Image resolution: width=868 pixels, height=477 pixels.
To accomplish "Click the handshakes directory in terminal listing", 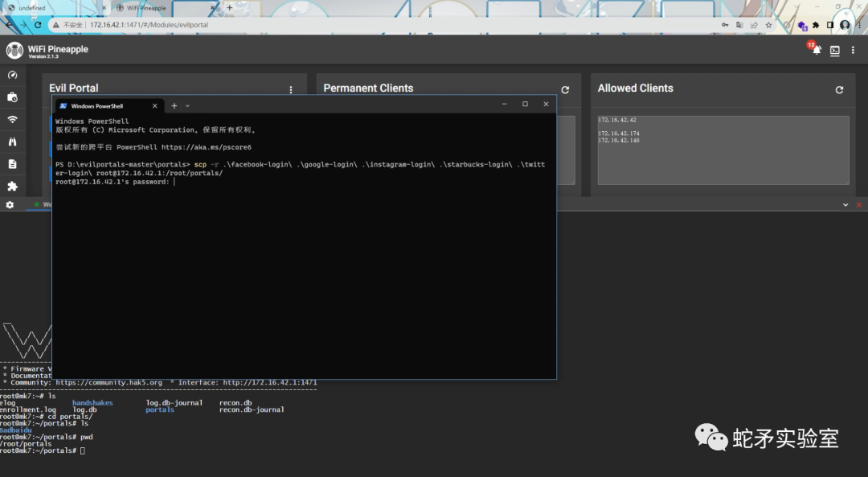I will 92,403.
